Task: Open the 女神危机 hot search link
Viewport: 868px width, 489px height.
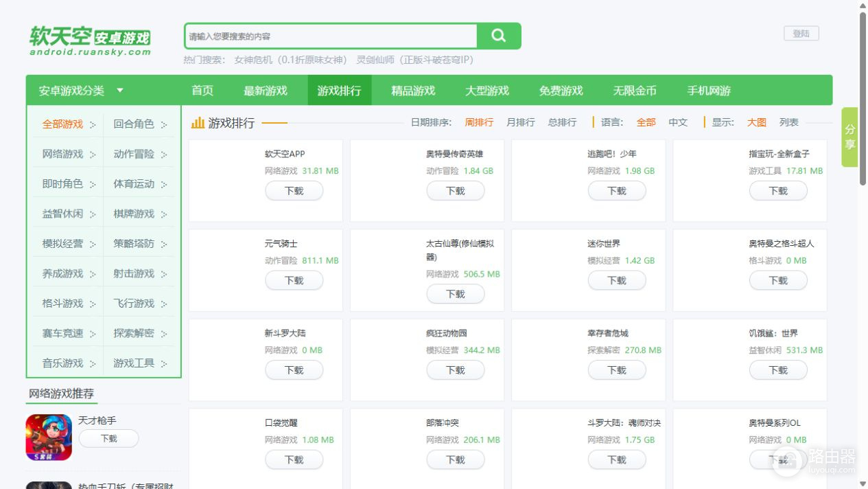Action: (x=290, y=60)
